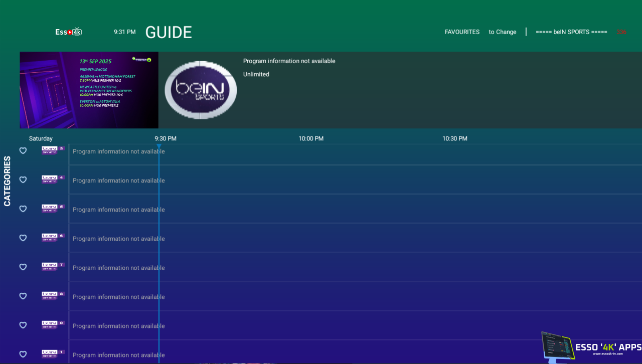Open the Premier League preview thumbnail
Screen dimensions: 642x364
pos(89,90)
